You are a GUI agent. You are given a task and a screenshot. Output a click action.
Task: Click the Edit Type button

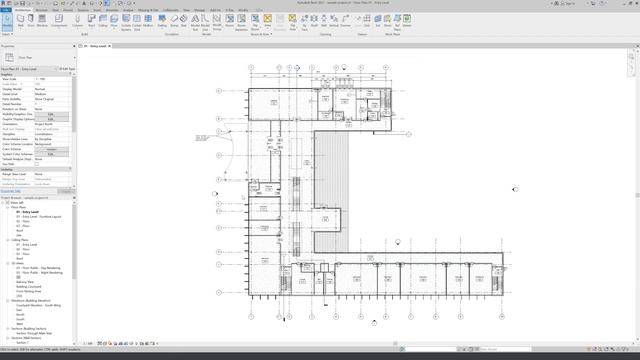[x=67, y=69]
